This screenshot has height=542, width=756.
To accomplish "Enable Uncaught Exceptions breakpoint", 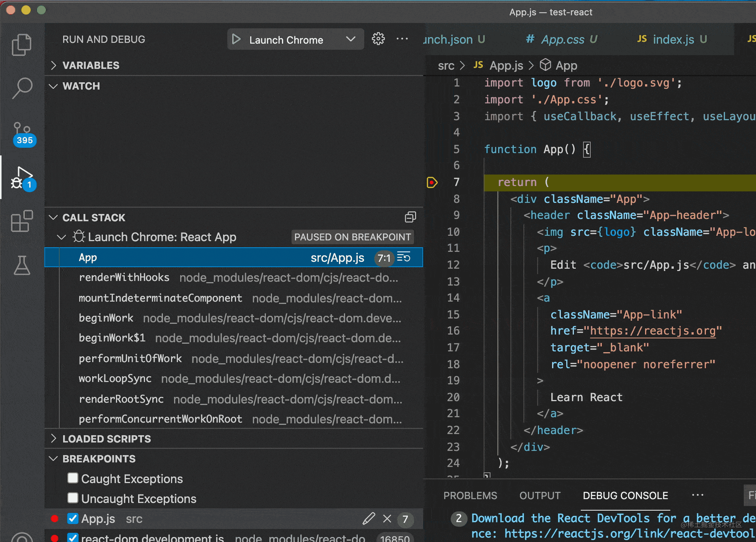I will coord(73,498).
